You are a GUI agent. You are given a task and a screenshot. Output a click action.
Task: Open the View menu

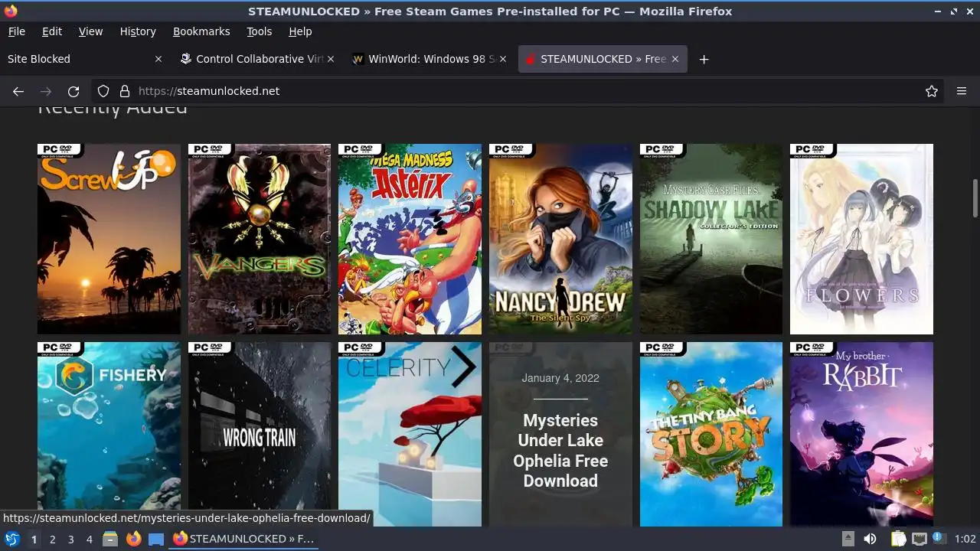pos(90,31)
